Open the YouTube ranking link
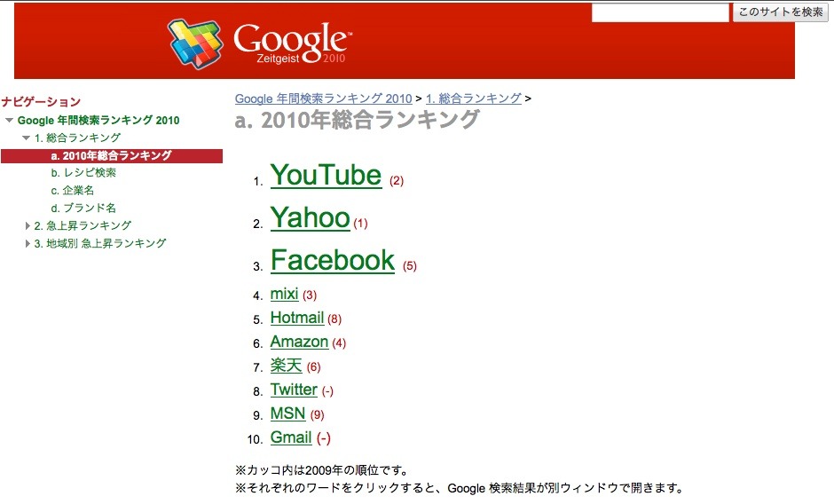The height and width of the screenshot is (504, 834). click(326, 175)
